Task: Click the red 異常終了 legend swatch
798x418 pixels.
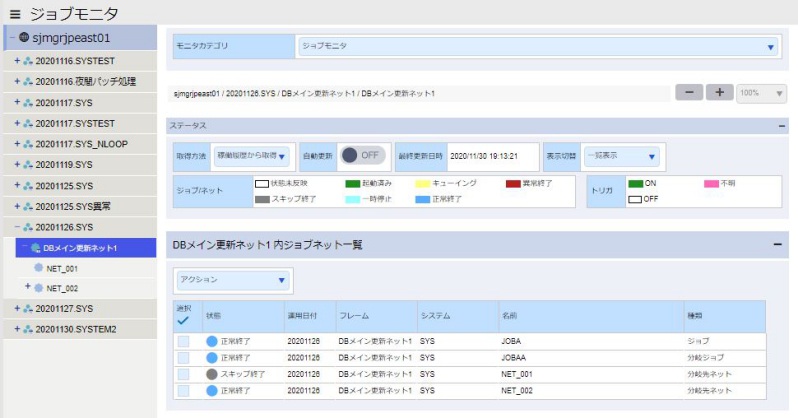Action: click(513, 183)
